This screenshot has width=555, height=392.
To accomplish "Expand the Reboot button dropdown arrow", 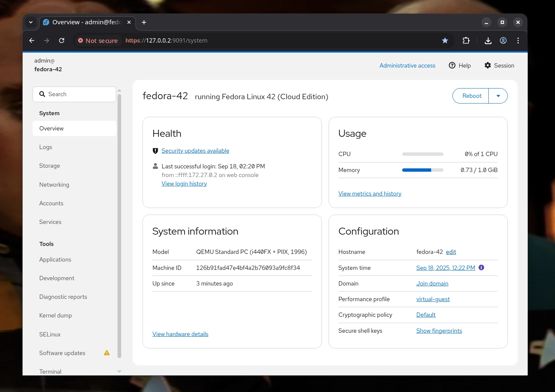I will [x=498, y=96].
